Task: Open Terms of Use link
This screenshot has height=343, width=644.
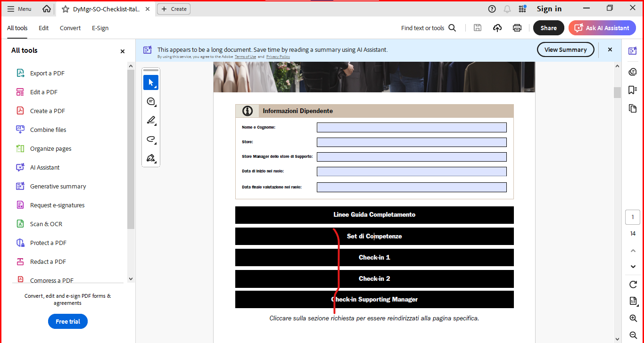Action: click(245, 57)
